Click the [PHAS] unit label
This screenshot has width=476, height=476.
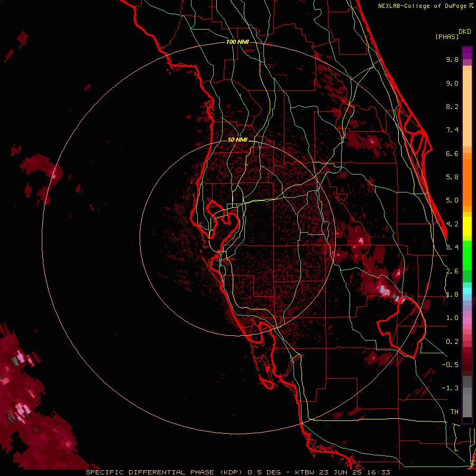(x=447, y=37)
